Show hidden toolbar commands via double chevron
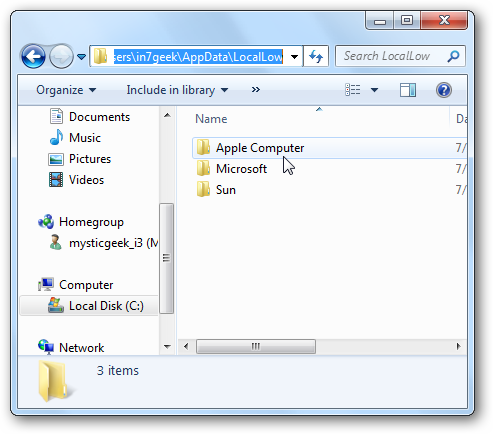 click(256, 90)
